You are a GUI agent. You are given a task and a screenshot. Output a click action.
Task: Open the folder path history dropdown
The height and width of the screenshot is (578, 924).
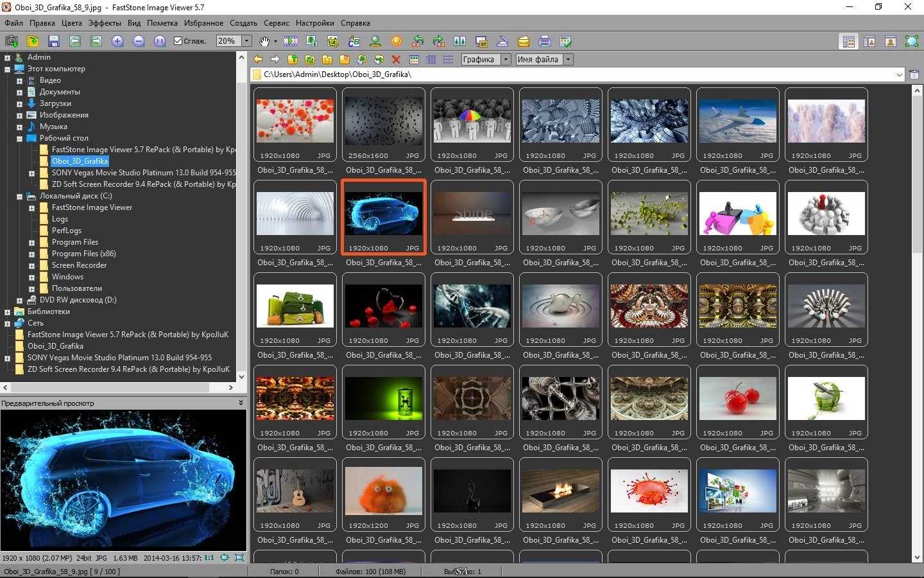(899, 74)
